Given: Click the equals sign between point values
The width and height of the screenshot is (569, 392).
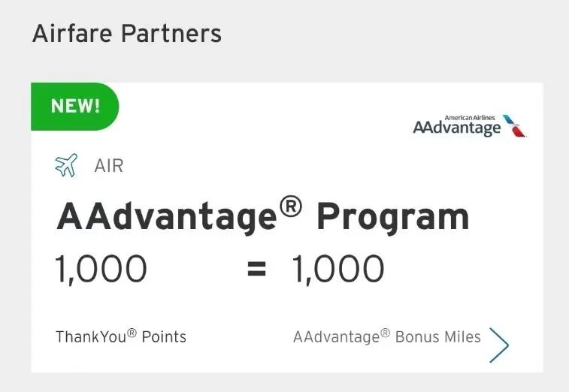Looking at the screenshot, I should point(257,269).
